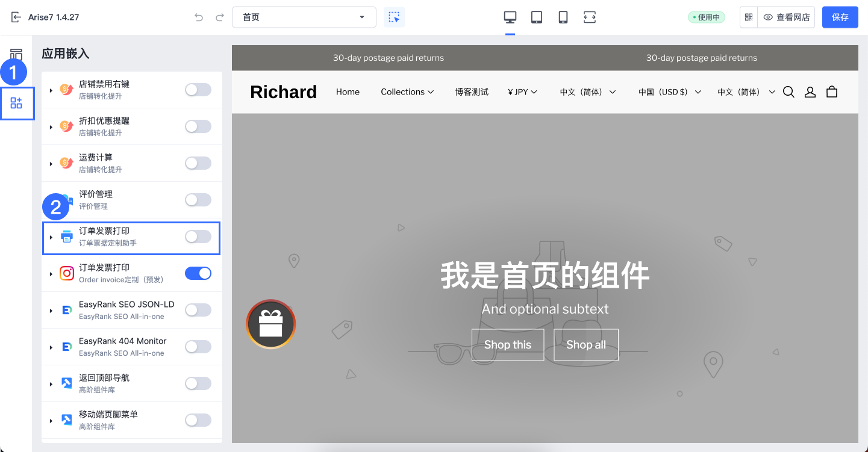Click the 店铺禁用右键 app icon
Image resolution: width=868 pixels, height=452 pixels.
click(66, 90)
